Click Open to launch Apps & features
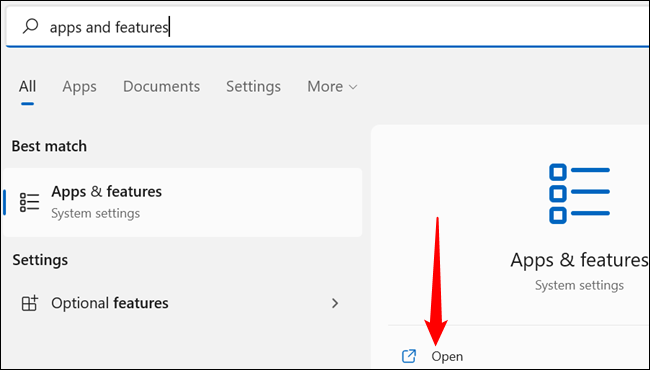650x370 pixels. (447, 356)
